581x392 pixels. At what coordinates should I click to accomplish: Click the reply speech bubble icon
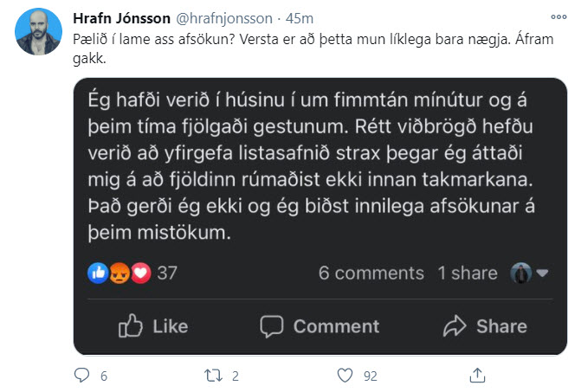click(x=82, y=376)
